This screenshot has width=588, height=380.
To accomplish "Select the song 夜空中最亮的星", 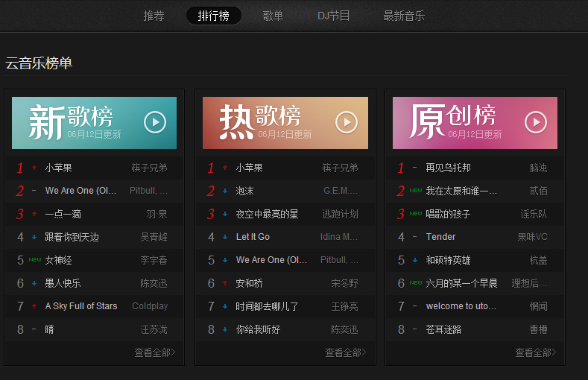I will [267, 214].
